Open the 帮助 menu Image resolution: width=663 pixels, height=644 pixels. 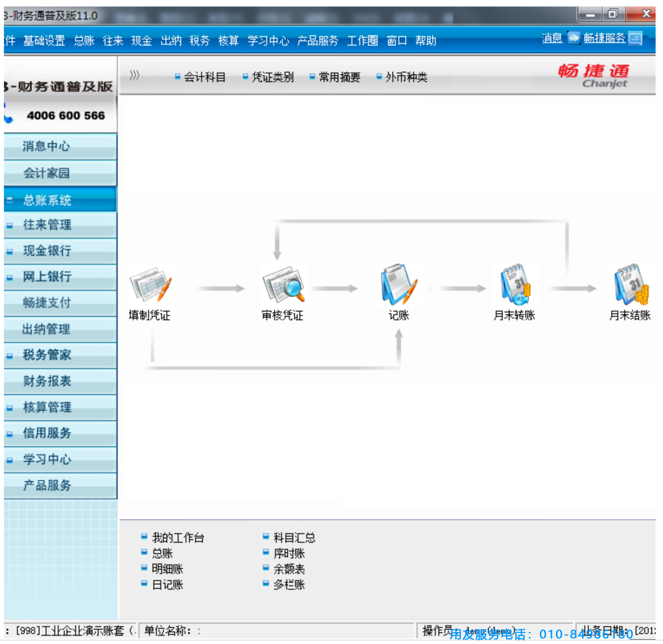(425, 41)
